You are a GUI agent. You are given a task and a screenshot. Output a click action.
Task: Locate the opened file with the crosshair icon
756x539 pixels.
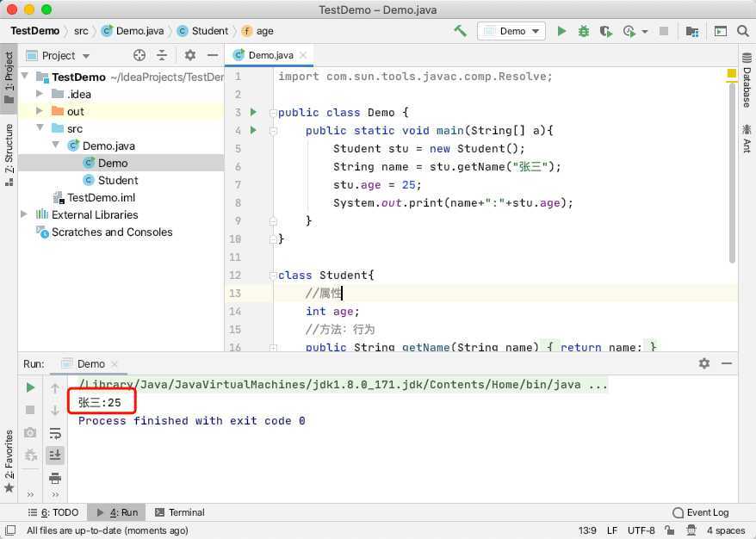coord(139,55)
